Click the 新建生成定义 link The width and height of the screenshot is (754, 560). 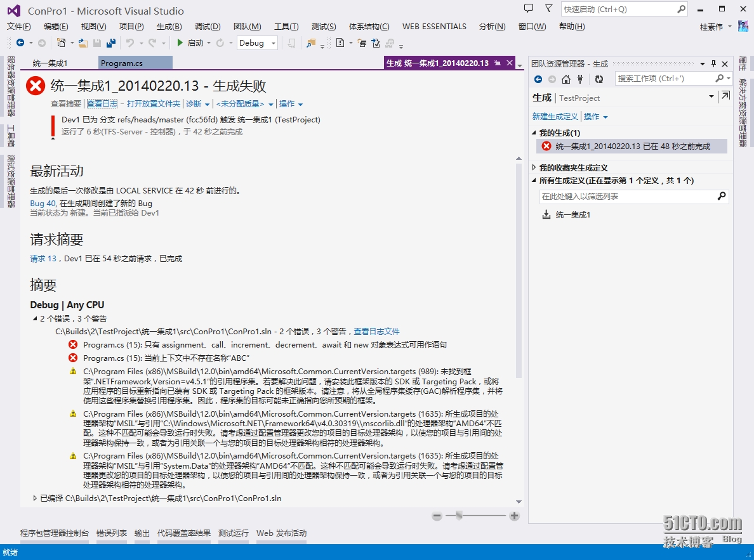coord(555,116)
